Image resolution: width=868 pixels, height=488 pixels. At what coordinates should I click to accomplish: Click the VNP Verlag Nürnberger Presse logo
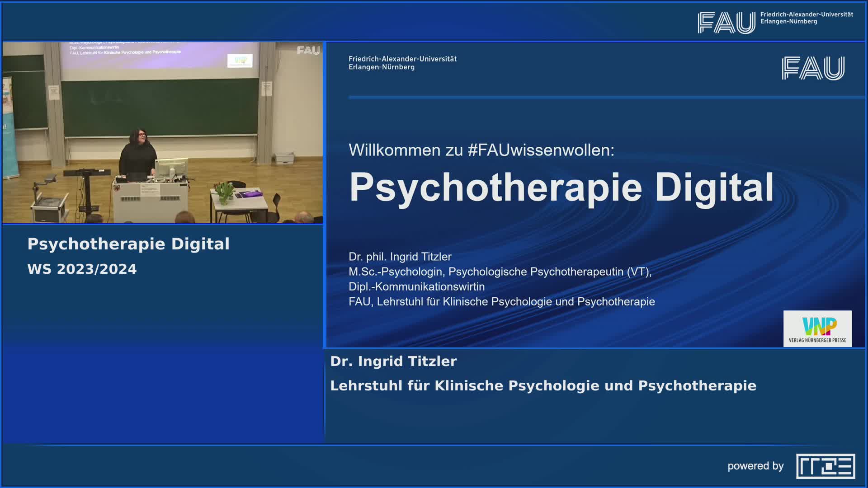tap(817, 328)
